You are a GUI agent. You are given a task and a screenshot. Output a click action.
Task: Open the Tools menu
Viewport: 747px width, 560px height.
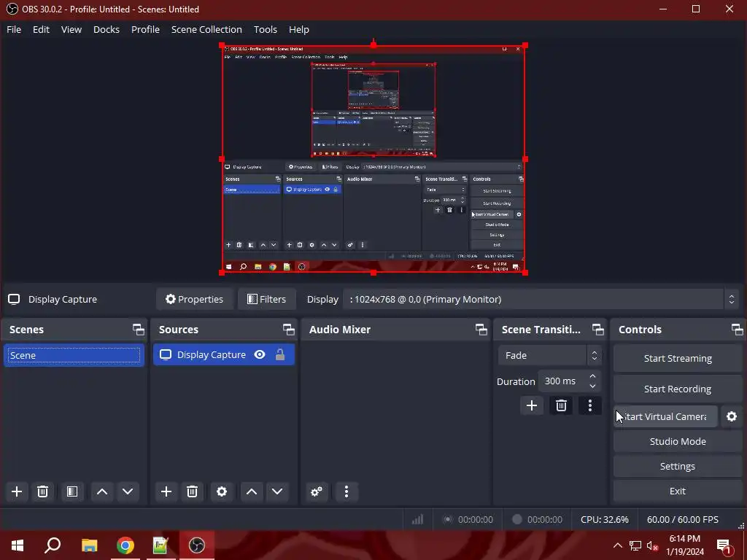click(x=266, y=29)
